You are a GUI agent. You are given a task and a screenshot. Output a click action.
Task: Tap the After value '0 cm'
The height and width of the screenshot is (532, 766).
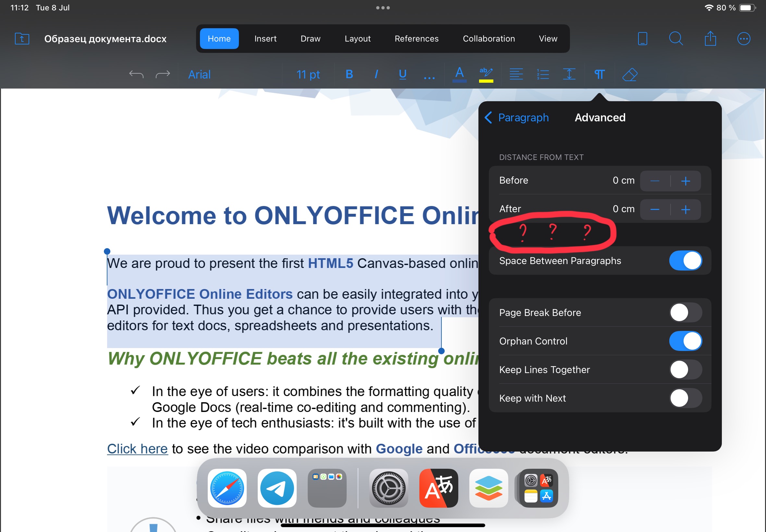point(623,209)
